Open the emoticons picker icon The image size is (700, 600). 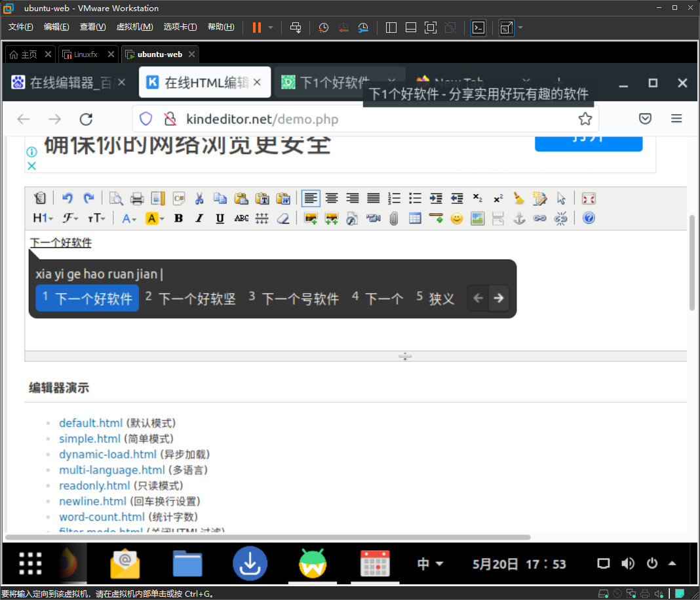tap(457, 218)
